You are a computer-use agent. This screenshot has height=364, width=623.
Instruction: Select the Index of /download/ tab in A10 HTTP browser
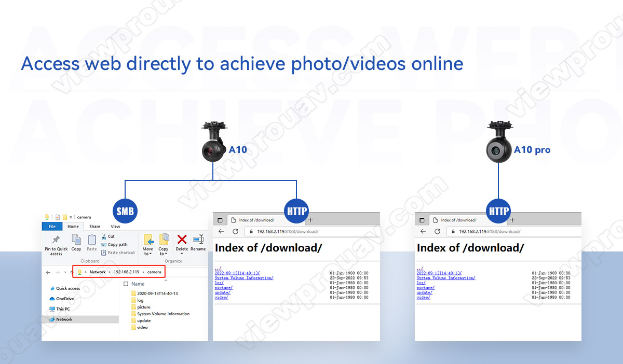click(x=266, y=220)
